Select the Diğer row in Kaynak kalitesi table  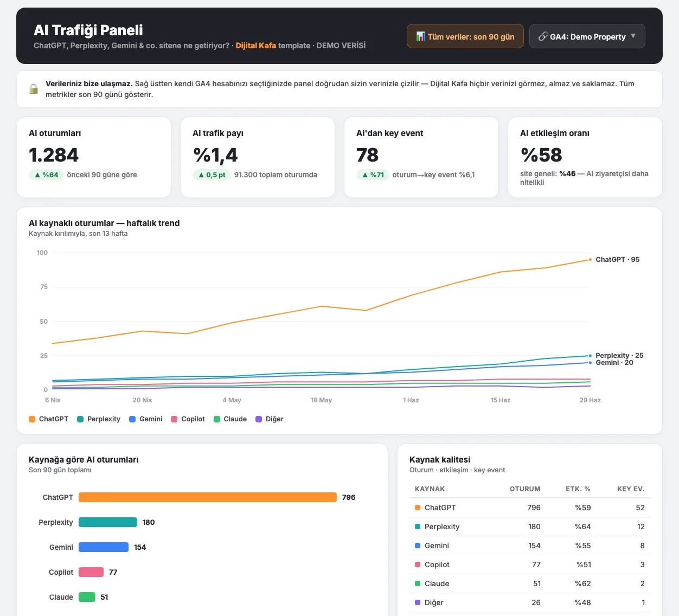coord(530,602)
